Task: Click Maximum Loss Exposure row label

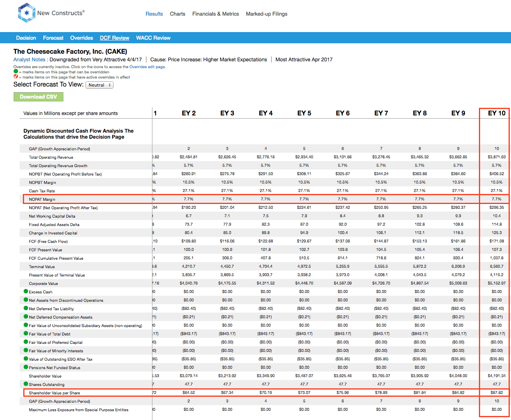Action: coord(79,410)
